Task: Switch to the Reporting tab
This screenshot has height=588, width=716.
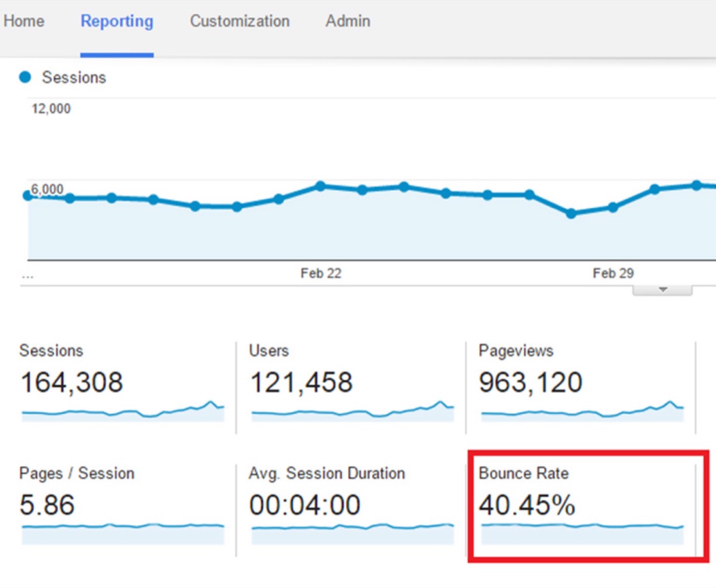Action: click(117, 21)
